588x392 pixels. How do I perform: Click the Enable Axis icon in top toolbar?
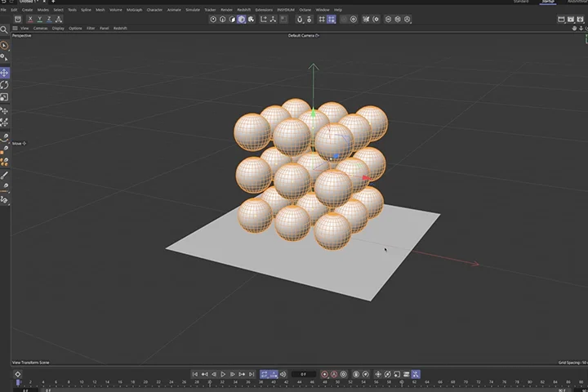point(264,19)
